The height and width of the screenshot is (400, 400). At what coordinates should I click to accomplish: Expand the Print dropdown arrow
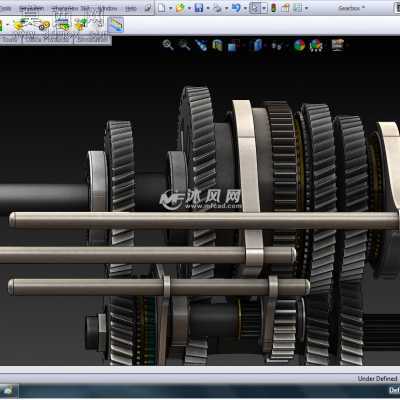coord(227,8)
